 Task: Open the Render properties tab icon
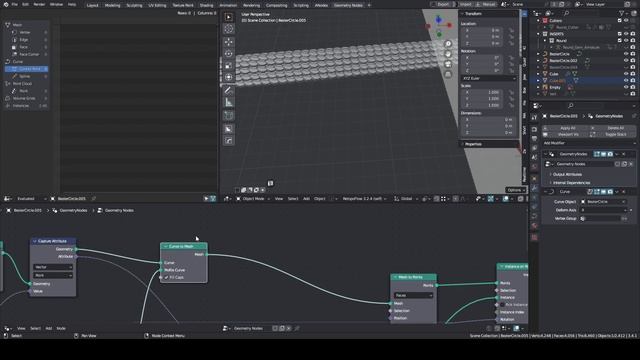pyautogui.click(x=534, y=129)
